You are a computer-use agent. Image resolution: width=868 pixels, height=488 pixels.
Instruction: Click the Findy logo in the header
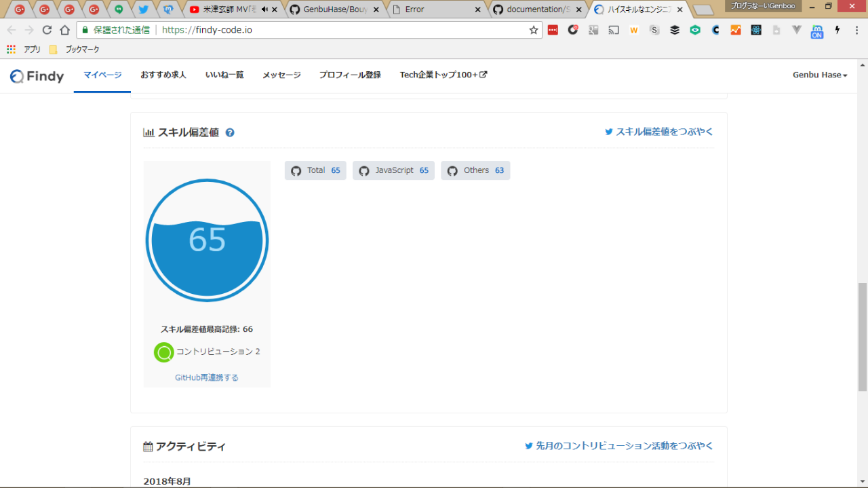pos(37,76)
